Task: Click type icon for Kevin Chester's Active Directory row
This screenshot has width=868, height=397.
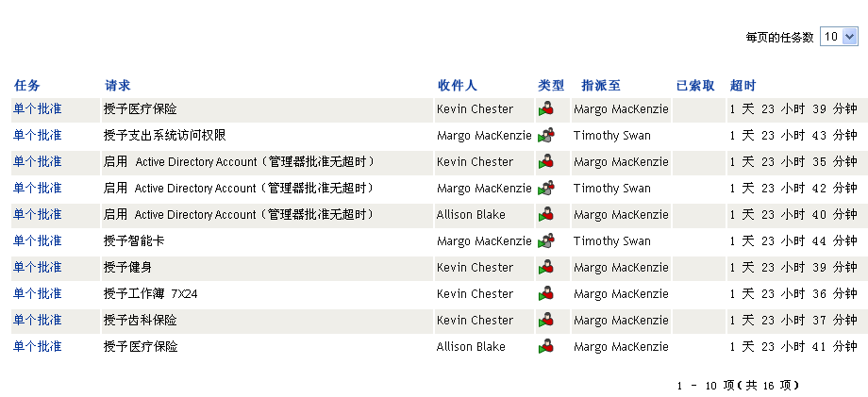Action: pos(546,162)
